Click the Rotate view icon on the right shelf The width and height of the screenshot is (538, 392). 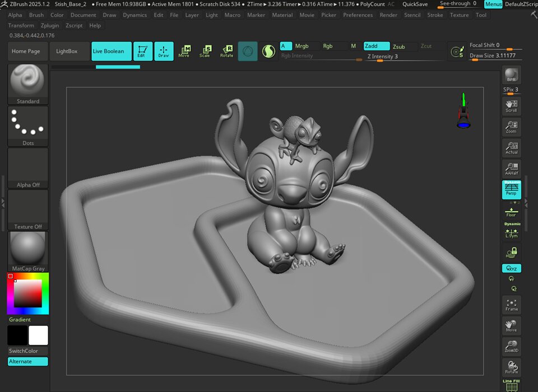pos(511,367)
